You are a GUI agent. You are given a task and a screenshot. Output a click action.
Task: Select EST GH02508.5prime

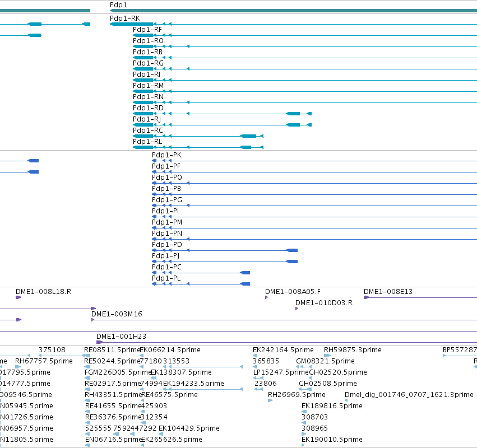(328, 384)
